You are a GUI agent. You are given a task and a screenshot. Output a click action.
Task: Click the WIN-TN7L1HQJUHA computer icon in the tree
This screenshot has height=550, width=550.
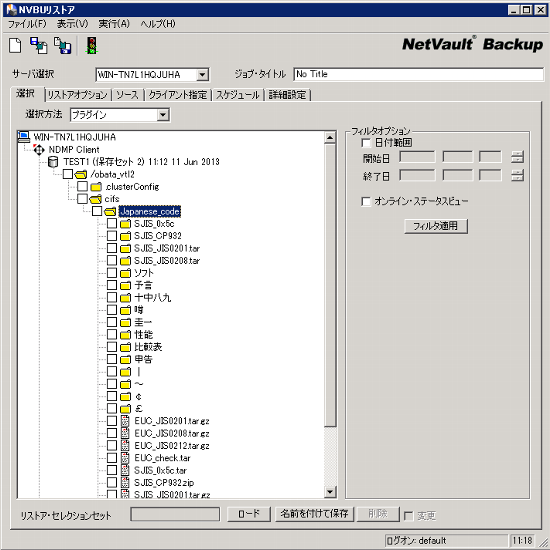point(24,137)
